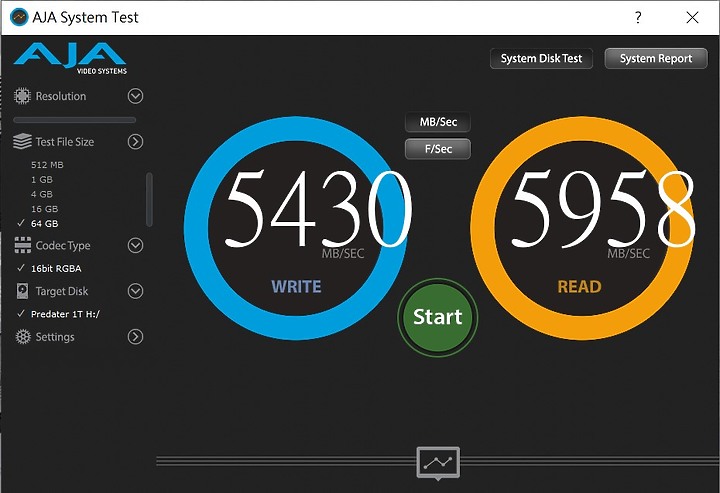Click the Codec Type label
The height and width of the screenshot is (493, 720).
[x=63, y=246]
